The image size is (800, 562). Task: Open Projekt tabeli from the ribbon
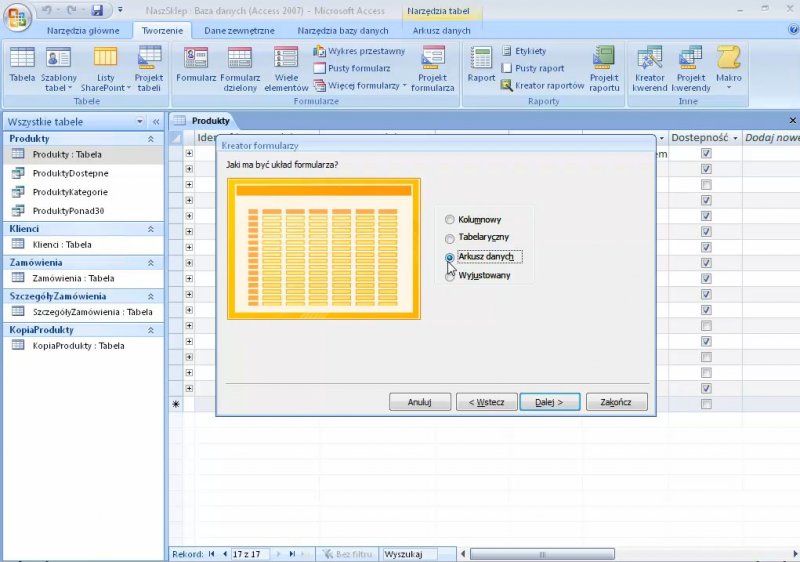click(149, 67)
